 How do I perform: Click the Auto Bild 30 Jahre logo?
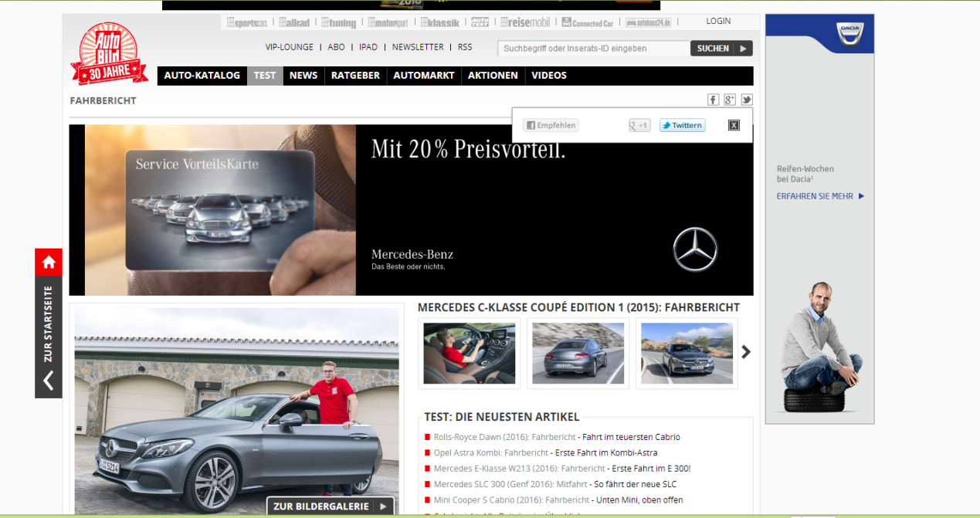pos(109,54)
